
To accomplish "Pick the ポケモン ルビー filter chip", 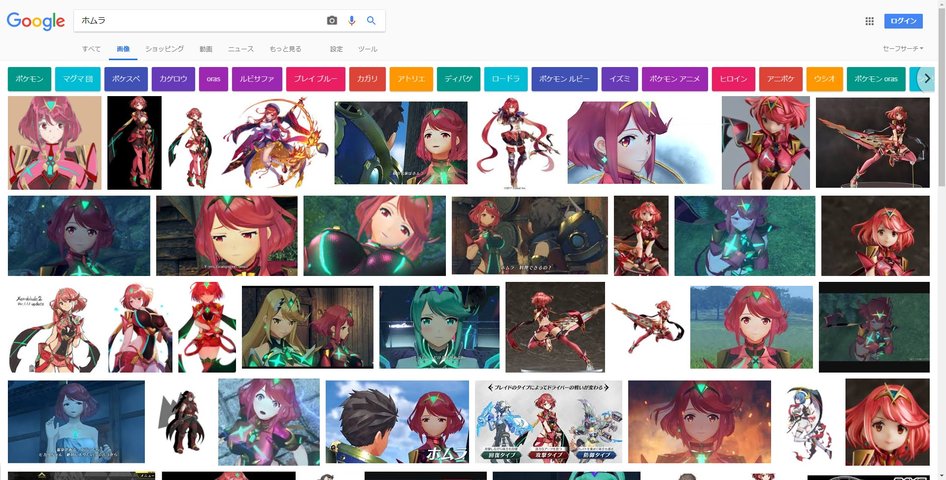I will coord(565,79).
